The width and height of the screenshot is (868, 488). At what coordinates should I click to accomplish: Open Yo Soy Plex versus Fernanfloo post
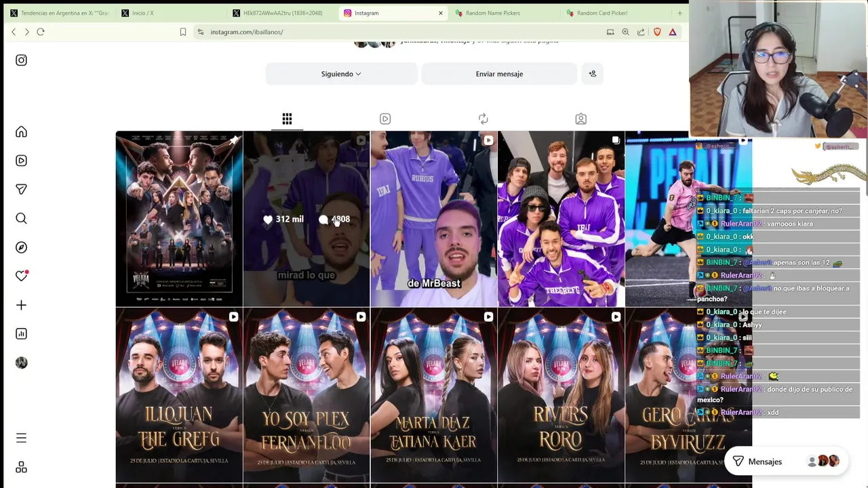(307, 395)
